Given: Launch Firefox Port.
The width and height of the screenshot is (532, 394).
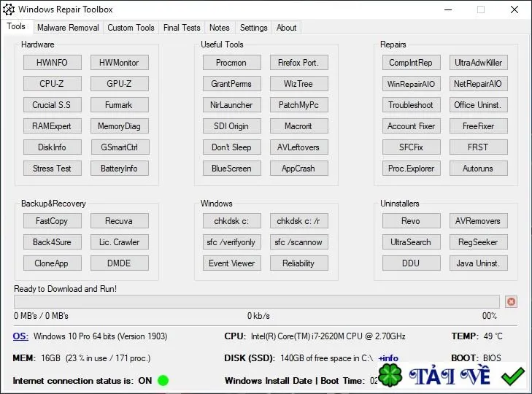Looking at the screenshot, I should click(x=299, y=63).
